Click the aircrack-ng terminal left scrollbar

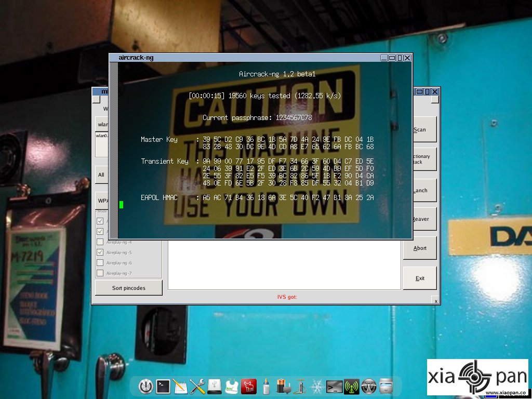coord(114,150)
